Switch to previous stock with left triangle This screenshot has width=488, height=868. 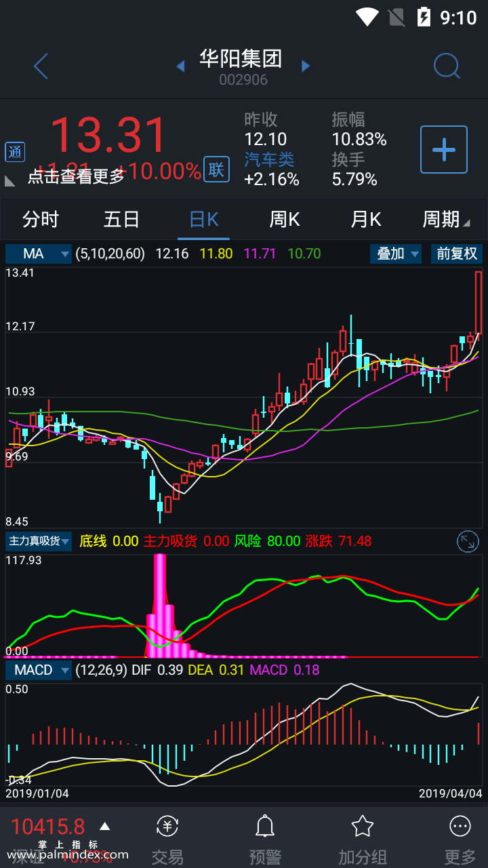[x=180, y=66]
